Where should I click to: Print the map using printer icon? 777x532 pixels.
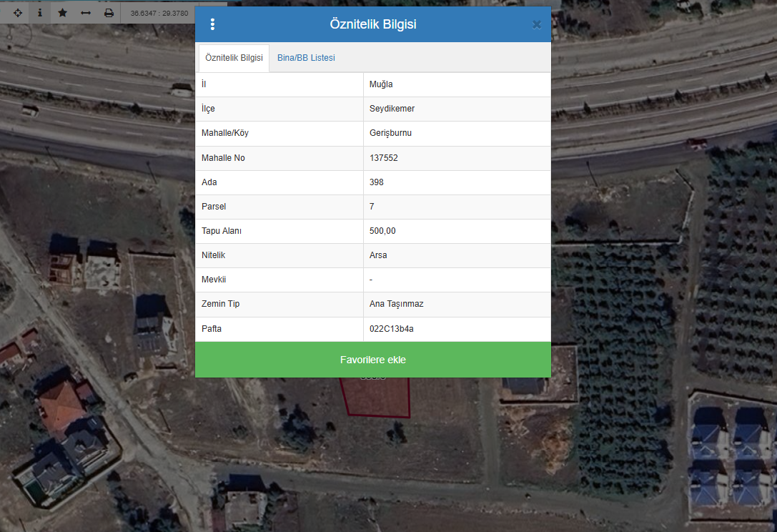(x=109, y=13)
